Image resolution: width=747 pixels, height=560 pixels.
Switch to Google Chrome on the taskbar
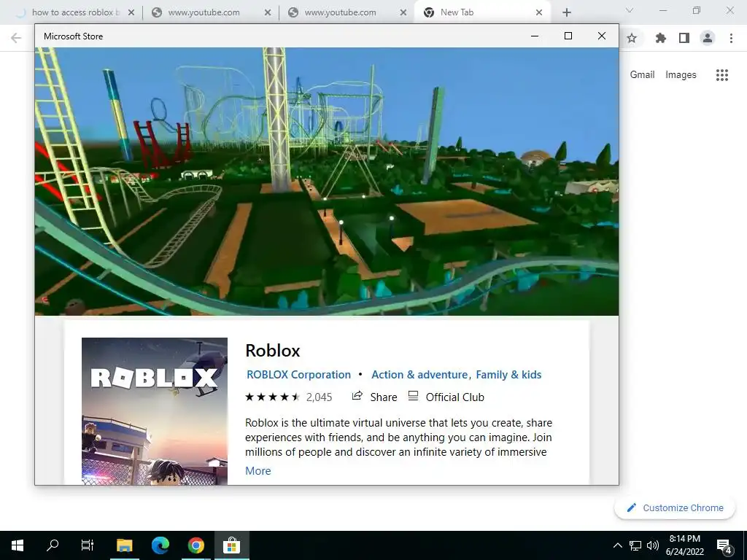[196, 545]
